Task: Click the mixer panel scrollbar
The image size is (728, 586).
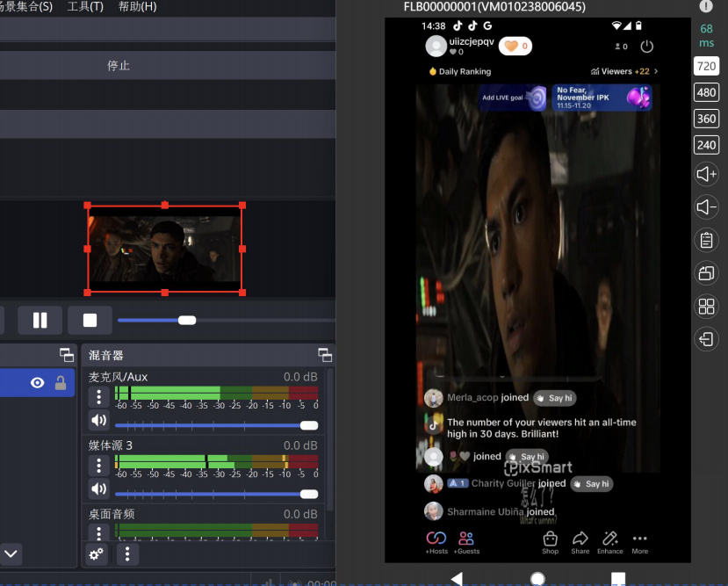Action: (330, 438)
